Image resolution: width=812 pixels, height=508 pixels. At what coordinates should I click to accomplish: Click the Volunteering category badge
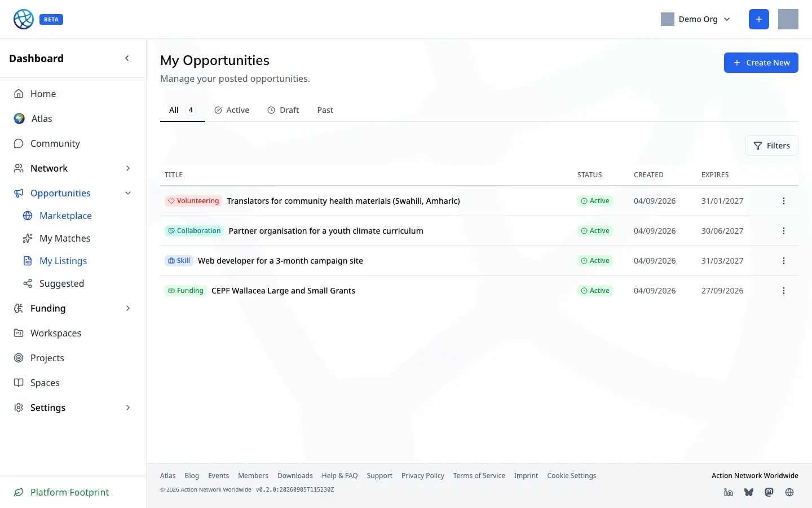[193, 201]
